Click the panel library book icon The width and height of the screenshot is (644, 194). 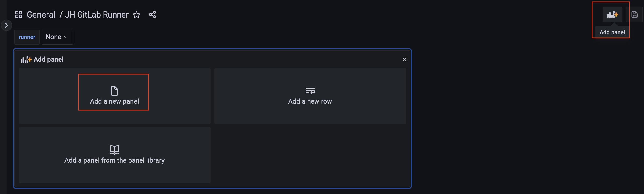tap(114, 150)
